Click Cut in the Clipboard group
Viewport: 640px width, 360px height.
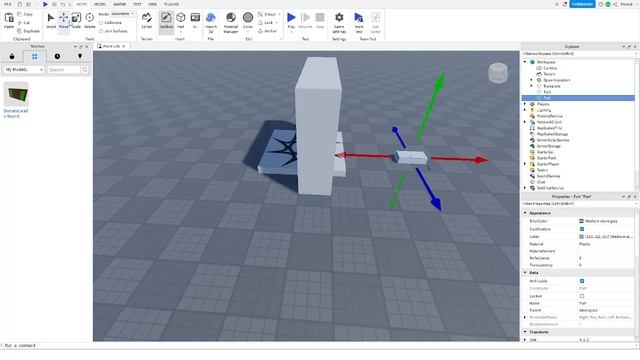(24, 22)
